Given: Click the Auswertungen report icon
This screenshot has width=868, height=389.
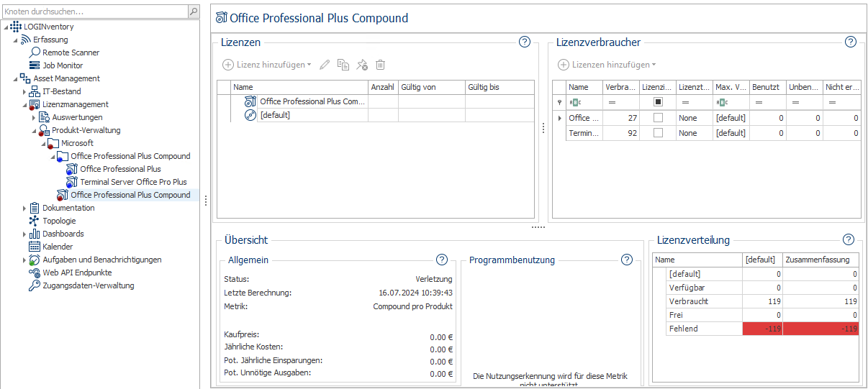Looking at the screenshot, I should click(44, 117).
